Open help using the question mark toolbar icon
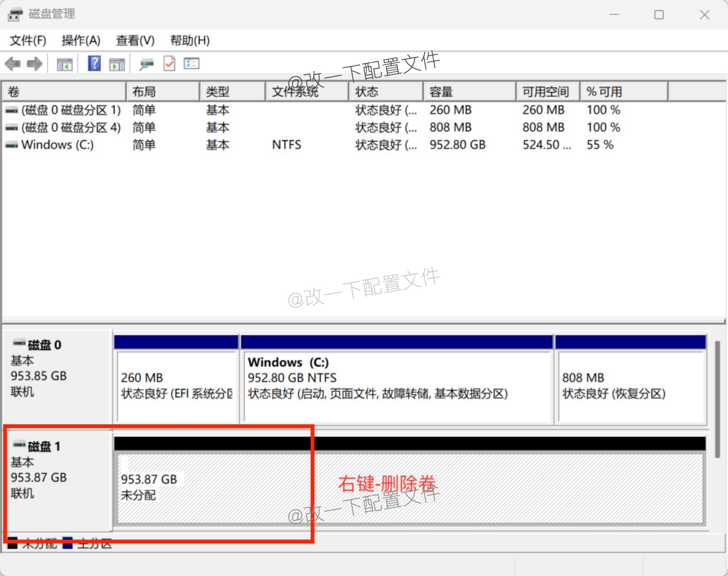 tap(93, 63)
